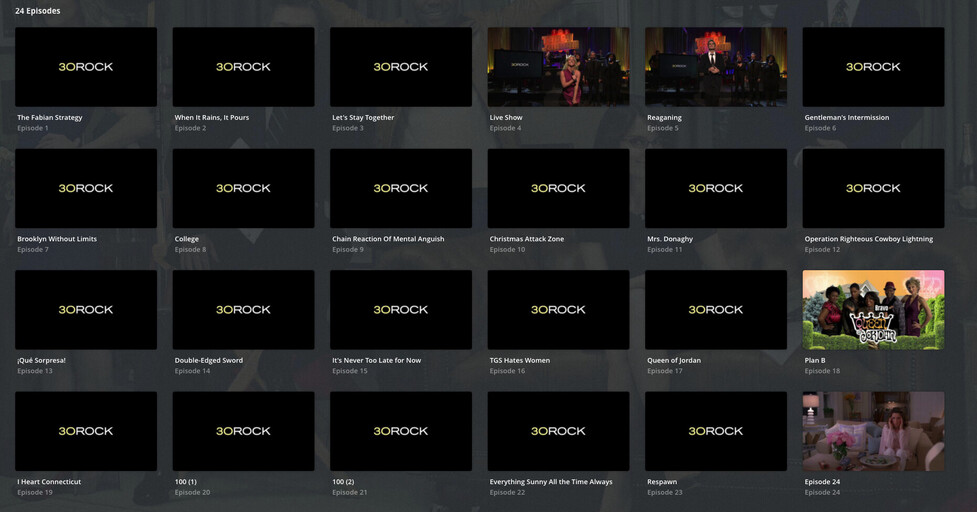Screen dimensions: 977x512
Task: Click the 'Episode 4' subtitle label
Action: [505, 128]
